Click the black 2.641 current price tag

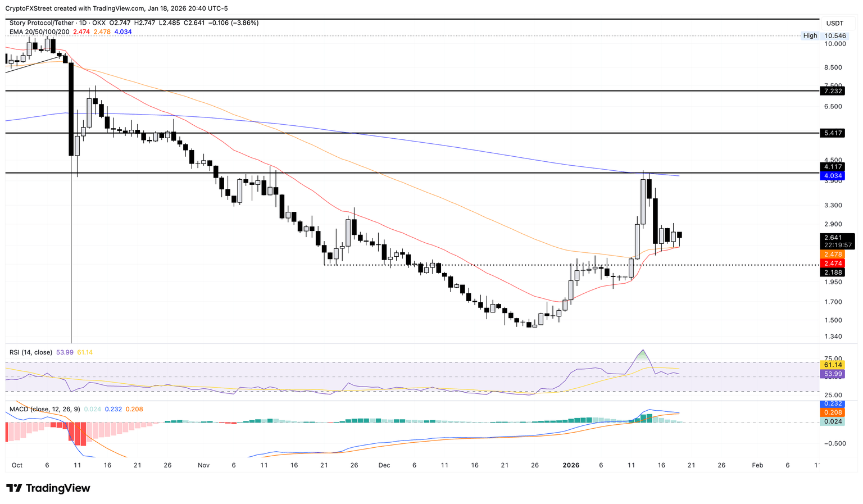coord(832,238)
